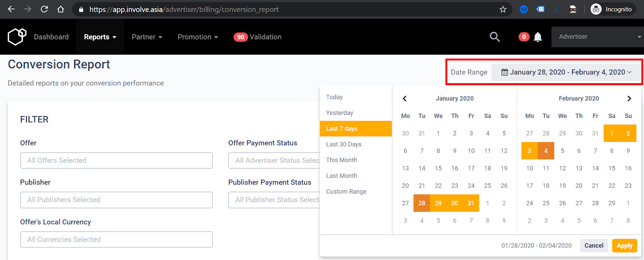644x260 pixels.
Task: Go to next month in calendar
Action: [629, 98]
